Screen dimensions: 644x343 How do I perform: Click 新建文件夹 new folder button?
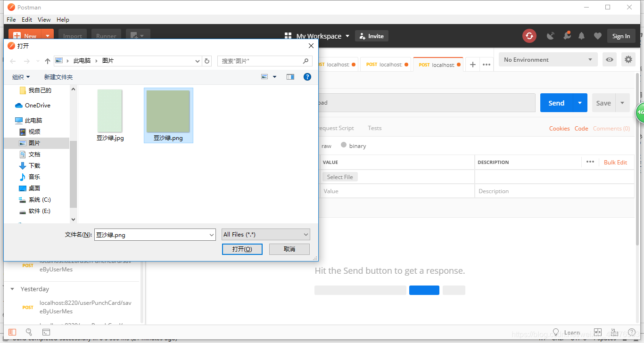click(x=58, y=77)
